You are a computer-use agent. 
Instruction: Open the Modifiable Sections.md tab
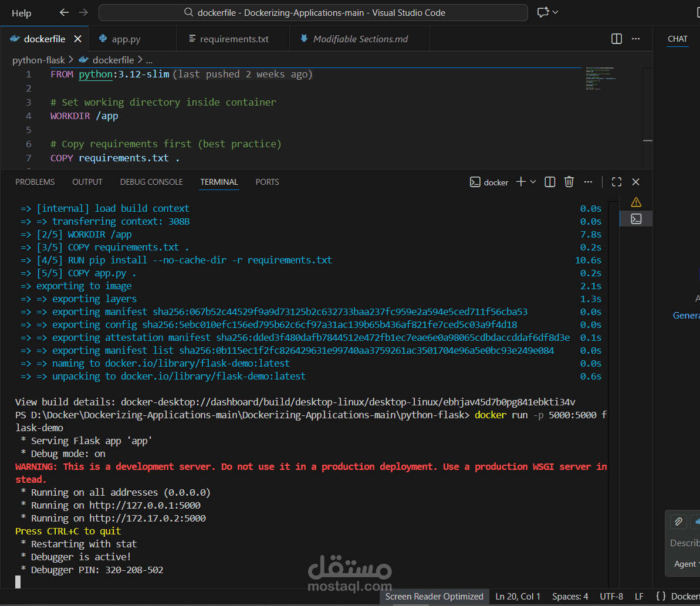[360, 39]
